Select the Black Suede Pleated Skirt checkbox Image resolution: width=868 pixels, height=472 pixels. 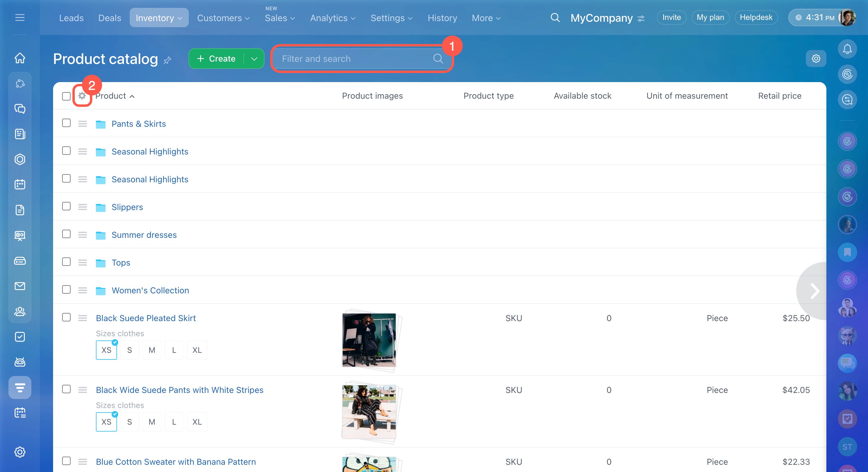(66, 317)
